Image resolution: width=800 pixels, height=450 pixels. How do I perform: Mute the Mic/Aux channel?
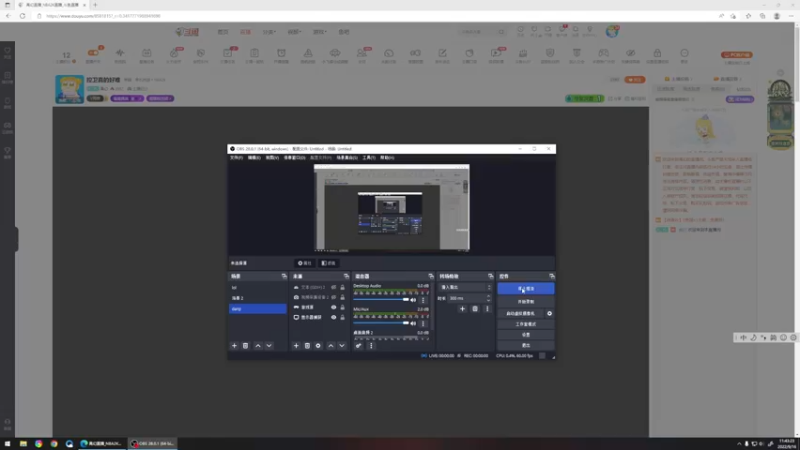(x=413, y=323)
